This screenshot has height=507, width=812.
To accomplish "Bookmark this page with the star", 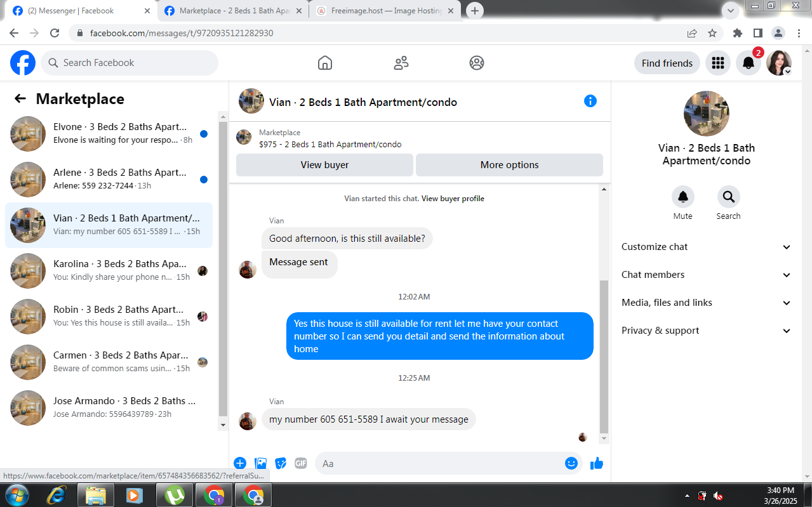I will [712, 33].
